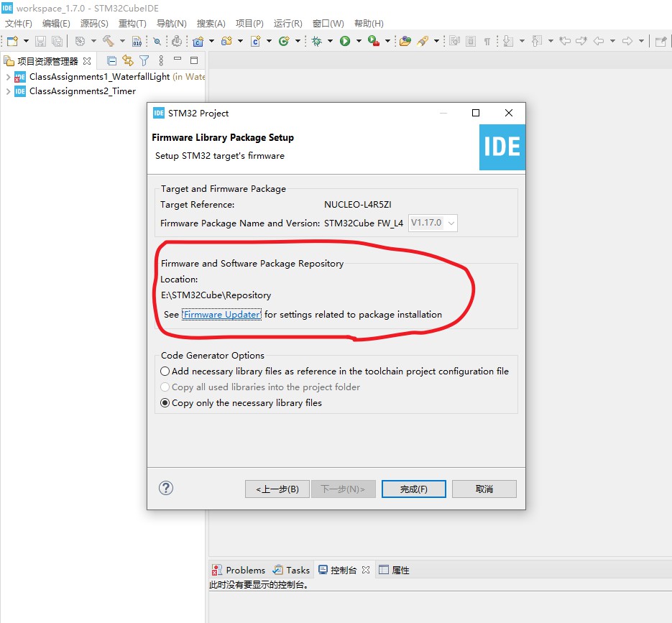Viewport: 672px width, 623px height.
Task: Click the green Run icon
Action: tap(345, 41)
